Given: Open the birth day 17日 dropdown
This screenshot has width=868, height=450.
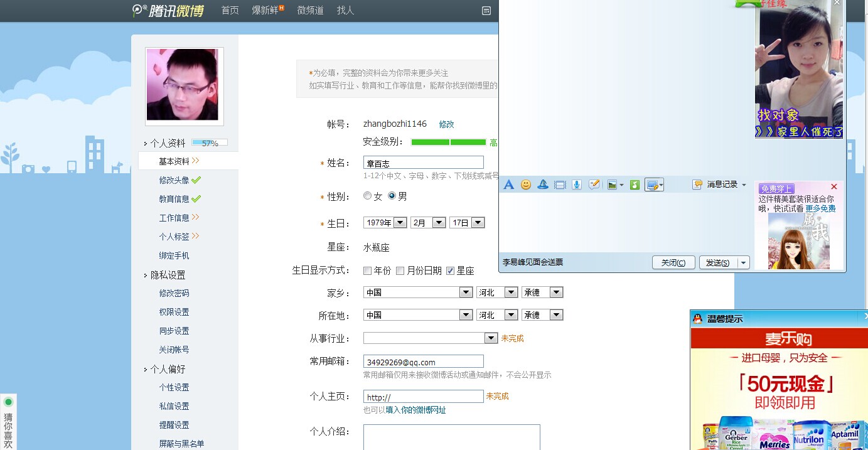Looking at the screenshot, I should click(467, 223).
